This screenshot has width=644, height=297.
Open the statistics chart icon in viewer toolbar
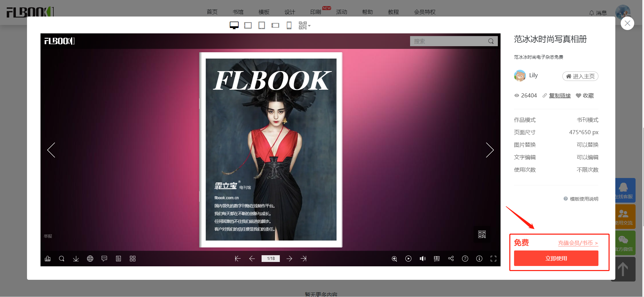point(48,259)
